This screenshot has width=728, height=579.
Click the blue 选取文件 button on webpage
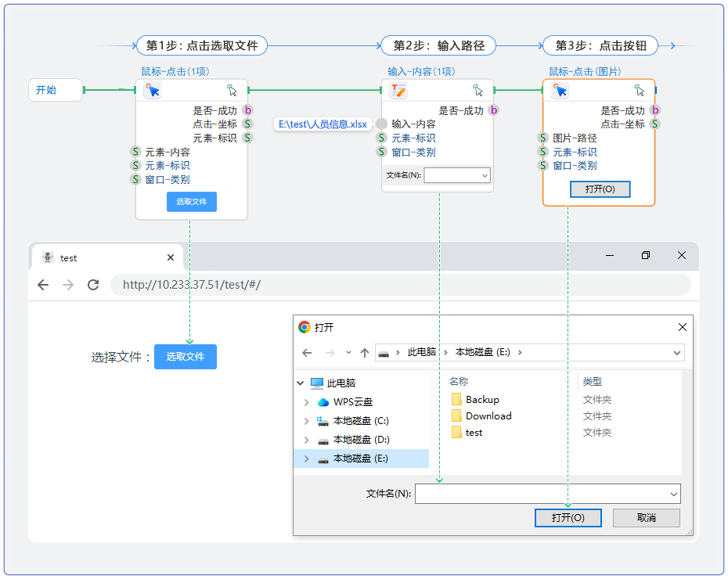(x=186, y=357)
